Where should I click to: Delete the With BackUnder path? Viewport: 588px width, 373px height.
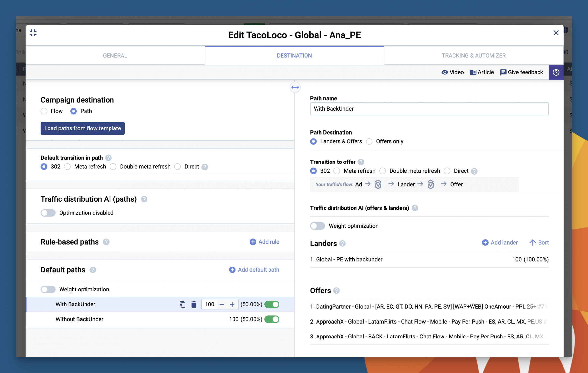pyautogui.click(x=194, y=304)
